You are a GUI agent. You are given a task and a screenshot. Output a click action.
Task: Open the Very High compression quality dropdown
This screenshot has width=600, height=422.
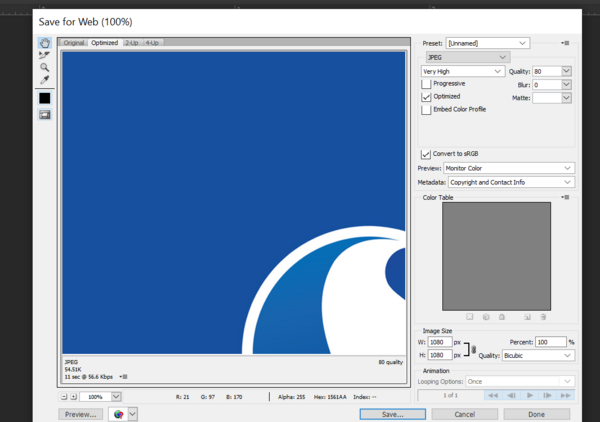point(462,71)
